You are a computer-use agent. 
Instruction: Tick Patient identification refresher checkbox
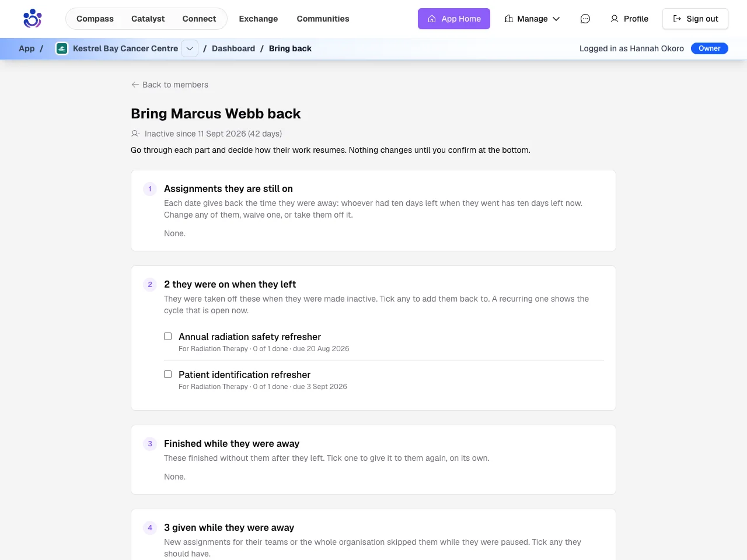167,374
